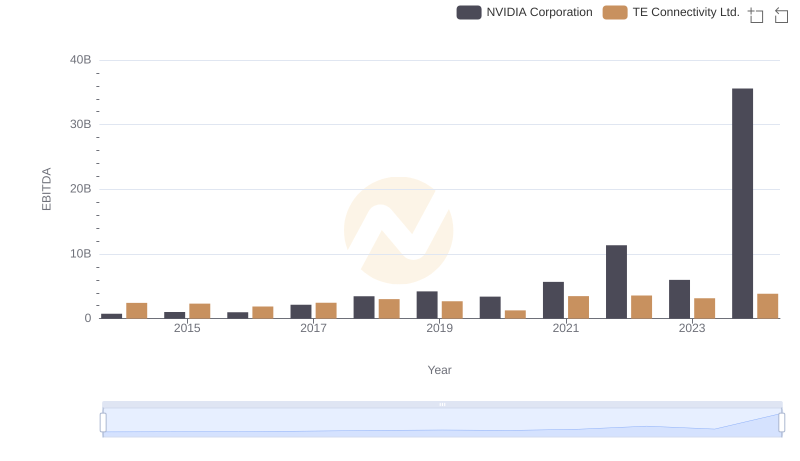This screenshot has width=800, height=461.
Task: Click the x-axis label 2017
Action: coord(313,328)
